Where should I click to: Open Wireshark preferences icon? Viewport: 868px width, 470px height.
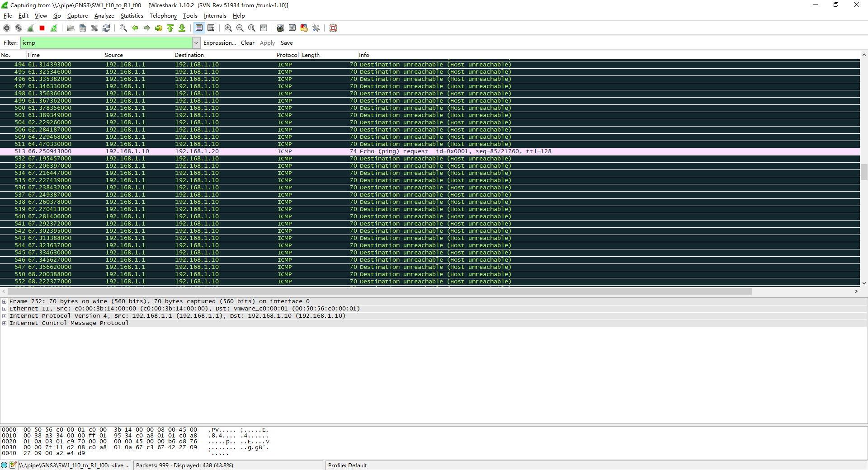click(316, 28)
